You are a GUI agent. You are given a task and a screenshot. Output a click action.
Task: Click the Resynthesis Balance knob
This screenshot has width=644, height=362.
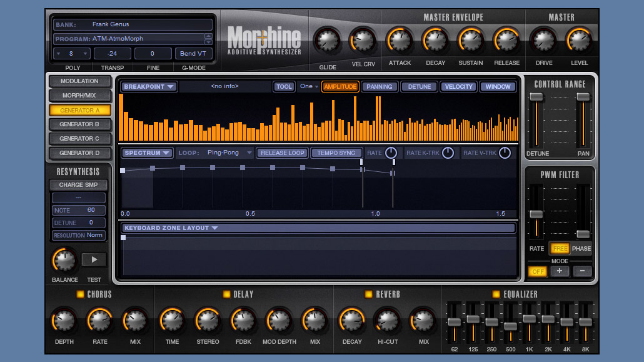(x=64, y=259)
